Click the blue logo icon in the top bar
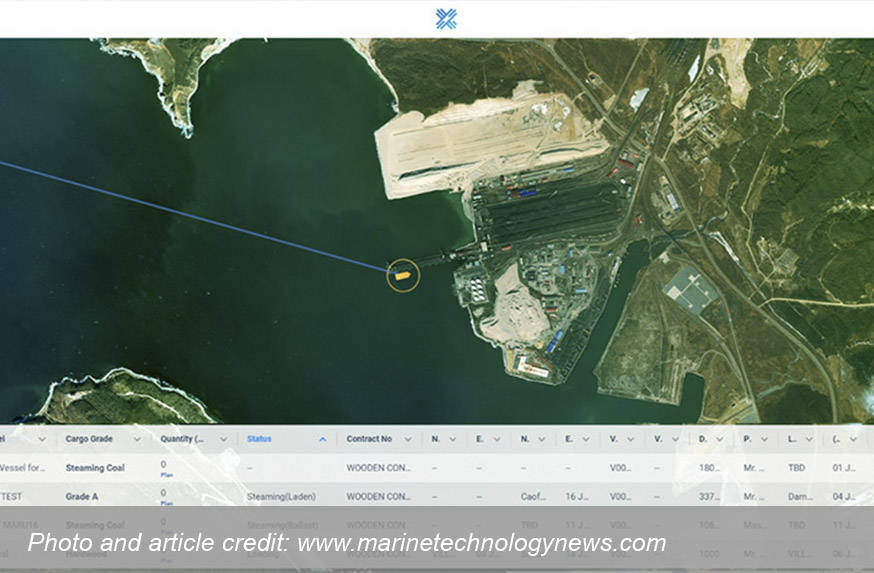This screenshot has width=874, height=573. [x=446, y=19]
